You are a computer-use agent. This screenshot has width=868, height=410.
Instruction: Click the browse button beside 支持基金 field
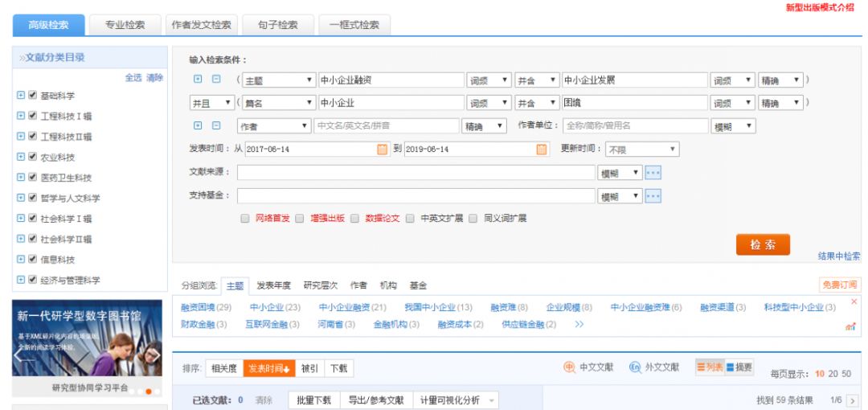[653, 196]
